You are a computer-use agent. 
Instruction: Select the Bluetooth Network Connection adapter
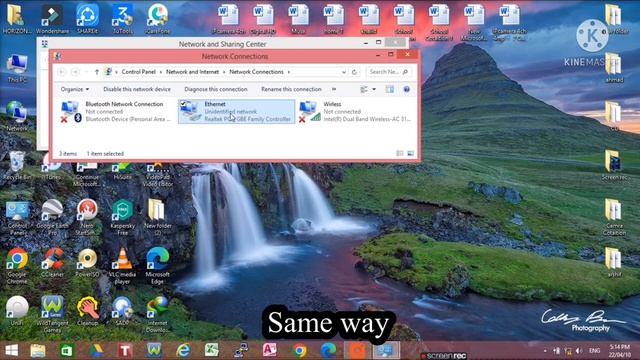[117, 111]
